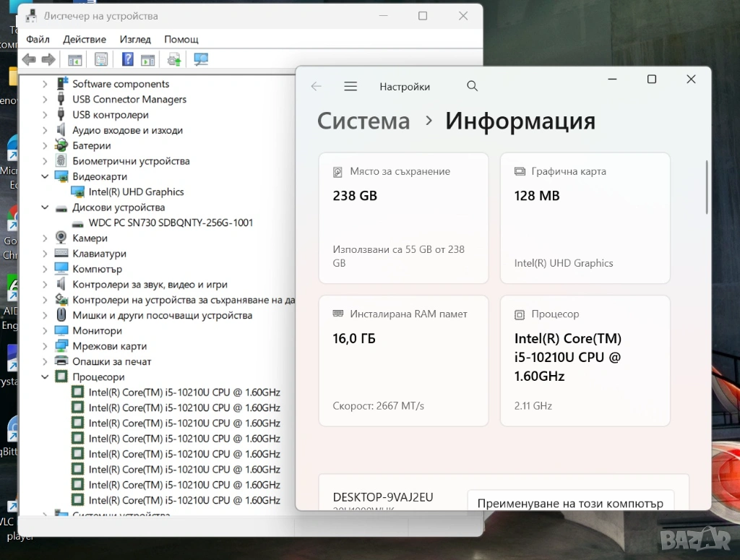Open the Settings hamburger navigation menu
This screenshot has width=740, height=560.
pyautogui.click(x=350, y=87)
